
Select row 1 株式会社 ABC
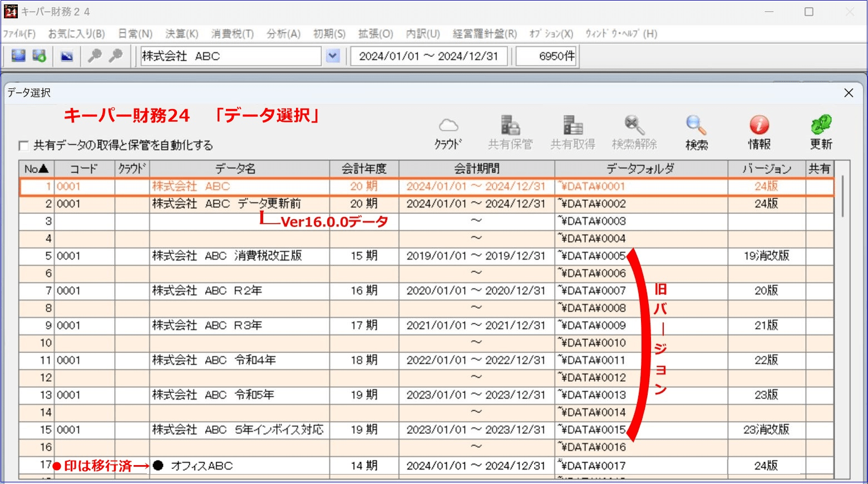click(427, 187)
